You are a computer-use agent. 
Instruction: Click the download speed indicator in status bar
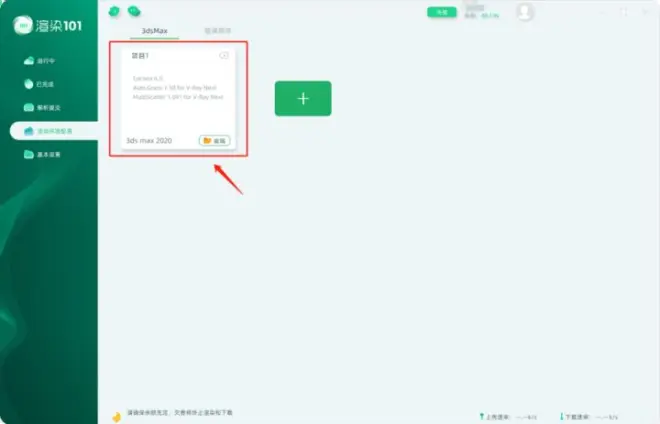click(589, 417)
